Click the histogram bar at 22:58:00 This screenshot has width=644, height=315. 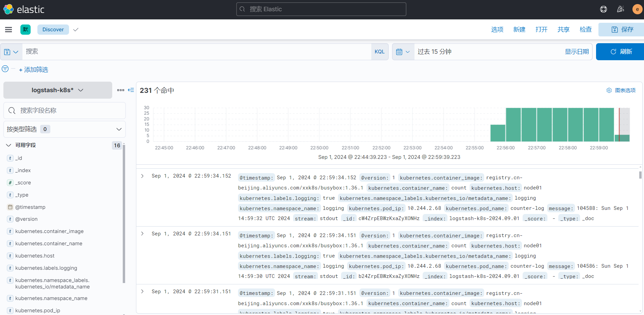(x=576, y=125)
